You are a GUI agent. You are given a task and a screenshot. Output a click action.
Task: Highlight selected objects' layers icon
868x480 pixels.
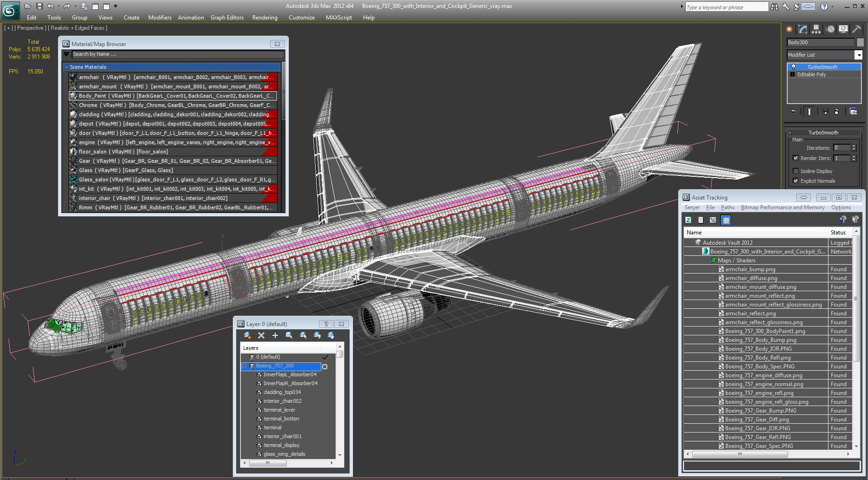[x=303, y=335]
